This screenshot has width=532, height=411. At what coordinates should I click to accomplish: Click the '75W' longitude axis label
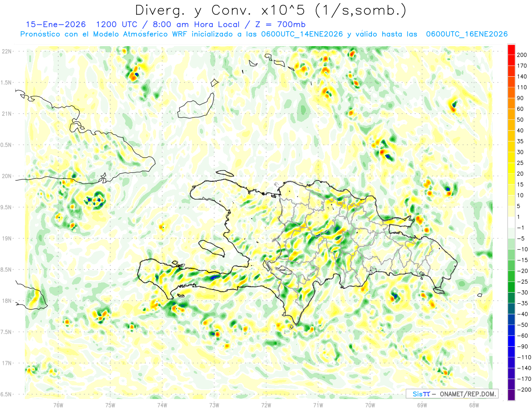pos(110,405)
